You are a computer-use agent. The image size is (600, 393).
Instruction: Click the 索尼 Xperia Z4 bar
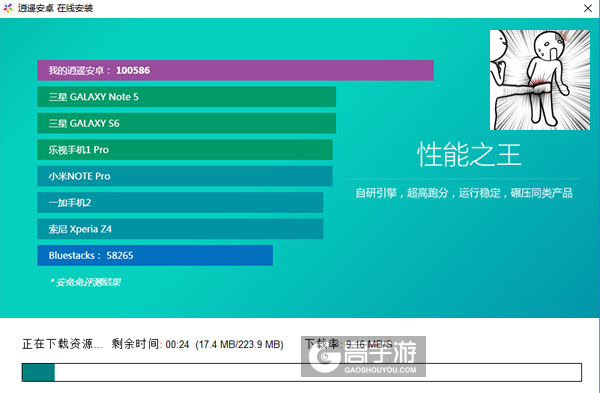180,229
